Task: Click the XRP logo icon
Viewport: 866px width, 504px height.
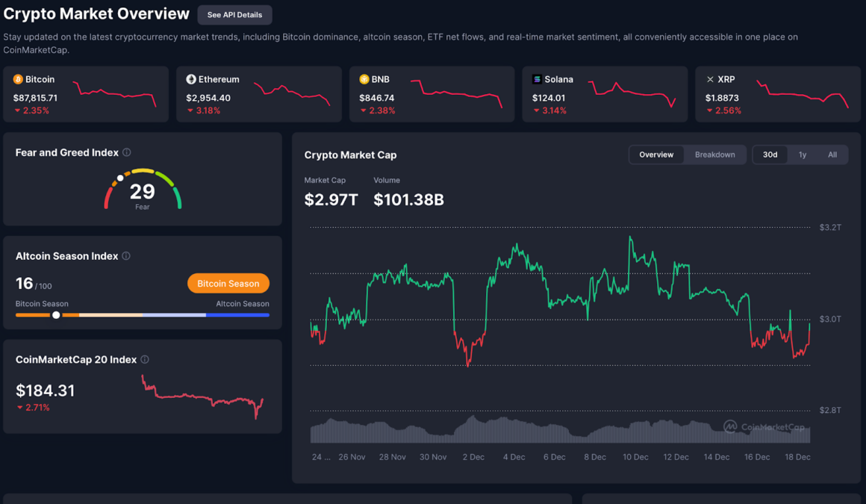Action: [x=710, y=80]
